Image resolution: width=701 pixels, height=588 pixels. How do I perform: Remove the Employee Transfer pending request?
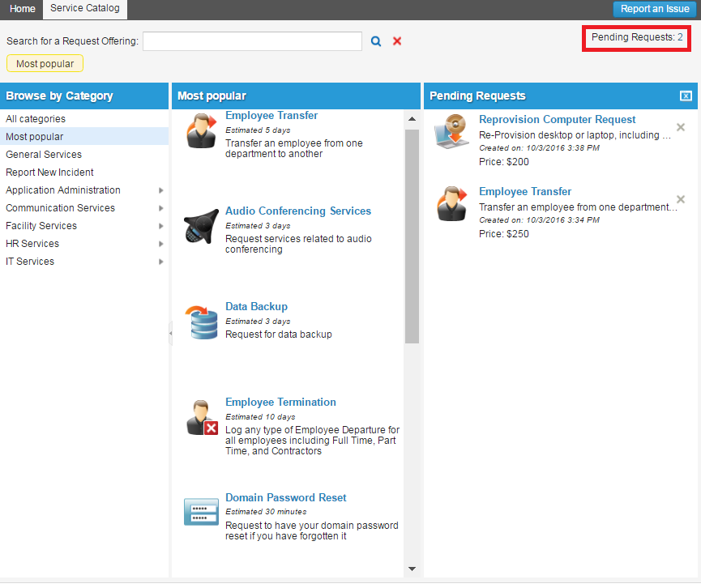click(681, 199)
